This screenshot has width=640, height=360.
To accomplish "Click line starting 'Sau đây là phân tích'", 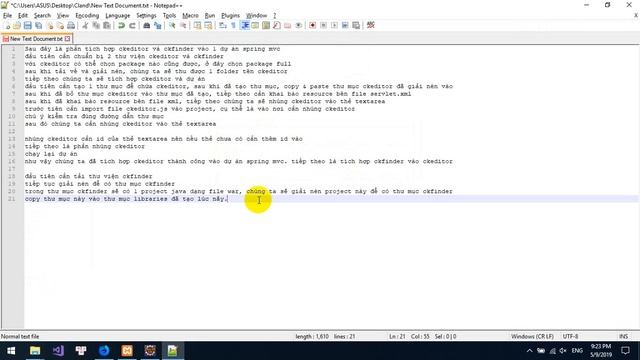I will tap(152, 49).
